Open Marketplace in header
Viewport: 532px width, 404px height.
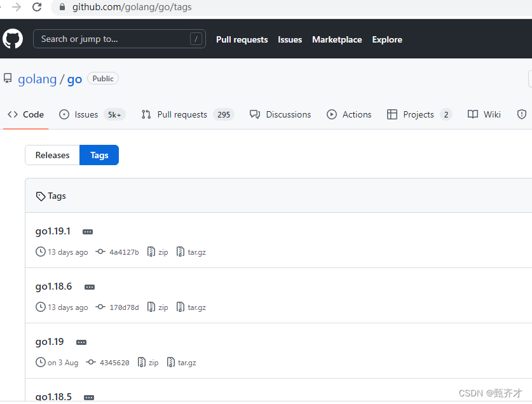click(x=337, y=39)
